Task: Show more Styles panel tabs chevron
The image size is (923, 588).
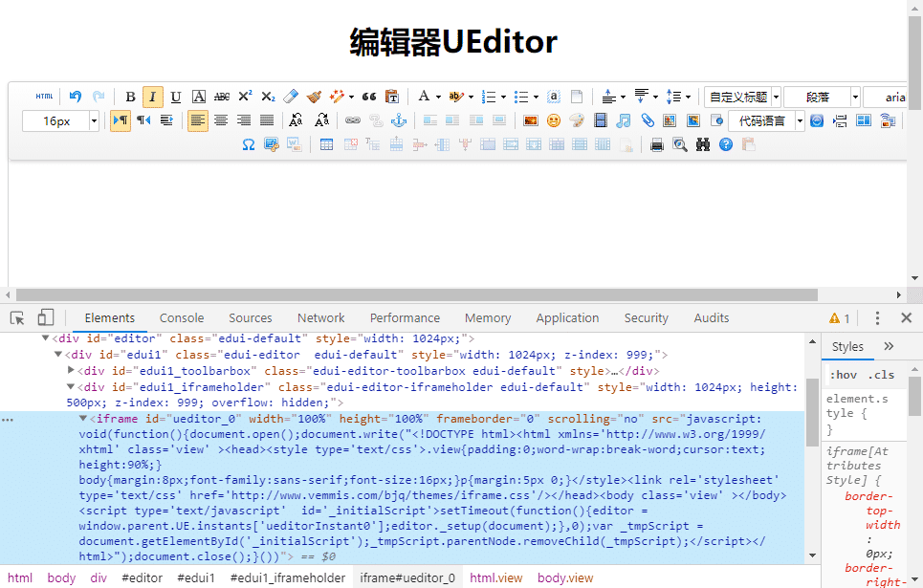Action: click(x=889, y=346)
